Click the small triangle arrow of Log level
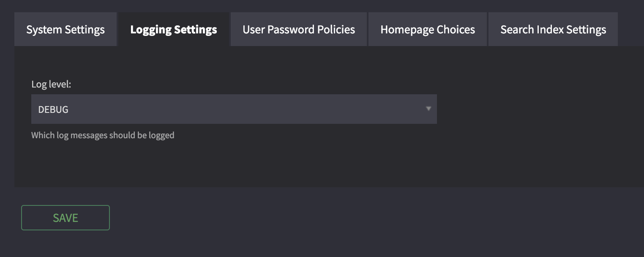This screenshot has width=644, height=257. [428, 109]
